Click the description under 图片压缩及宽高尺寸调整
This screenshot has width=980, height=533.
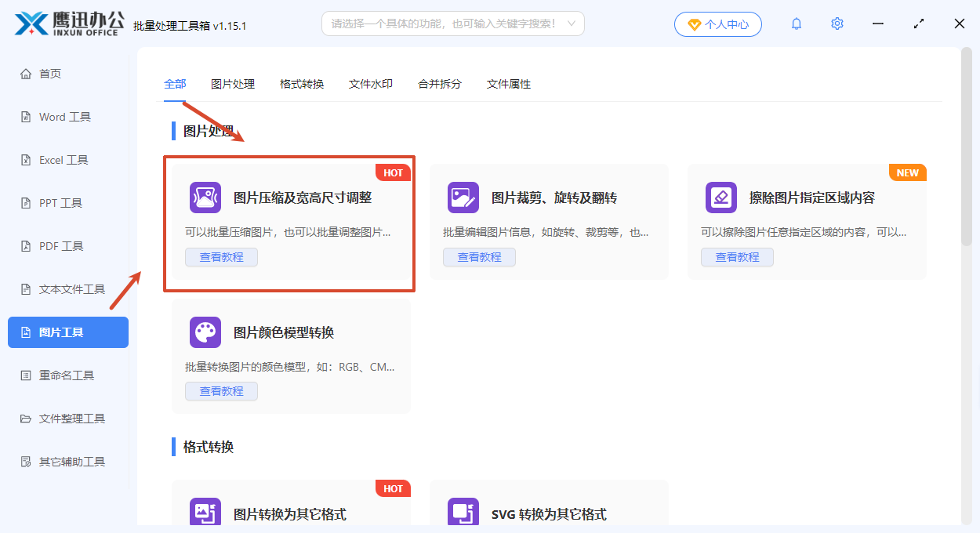tap(288, 233)
